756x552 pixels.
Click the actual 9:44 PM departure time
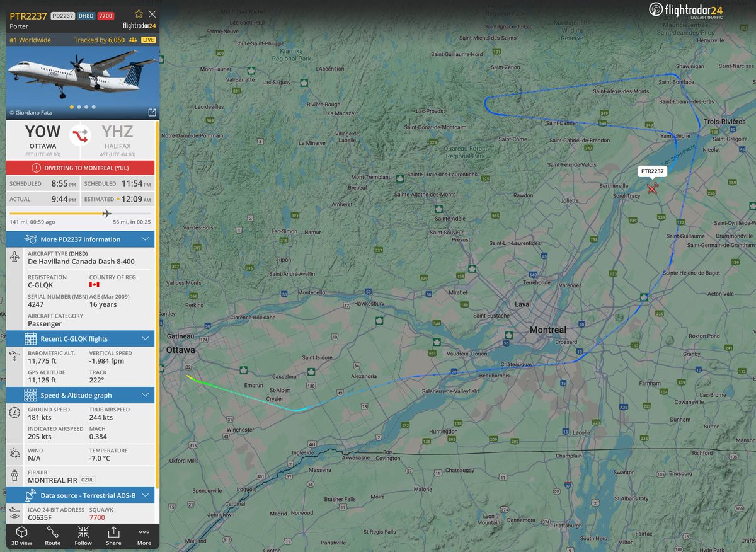click(63, 199)
